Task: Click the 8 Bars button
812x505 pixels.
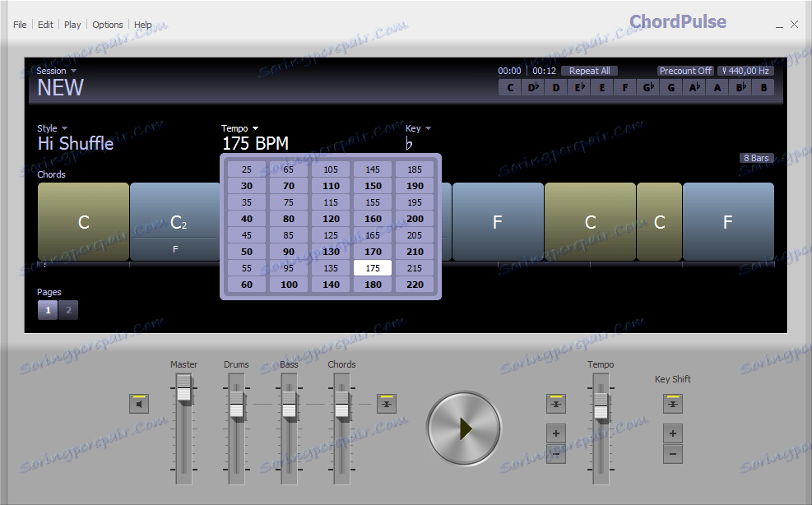Action: (756, 158)
